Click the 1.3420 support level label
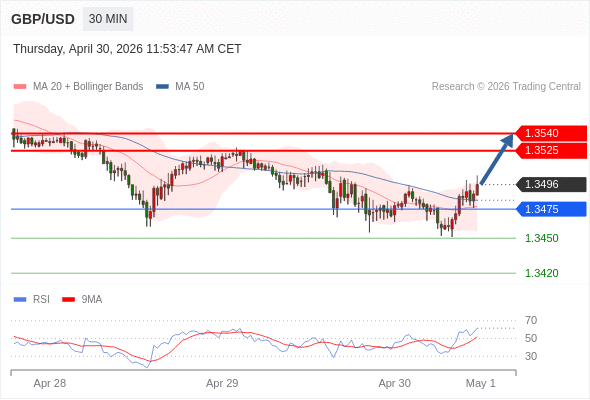 pyautogui.click(x=542, y=273)
